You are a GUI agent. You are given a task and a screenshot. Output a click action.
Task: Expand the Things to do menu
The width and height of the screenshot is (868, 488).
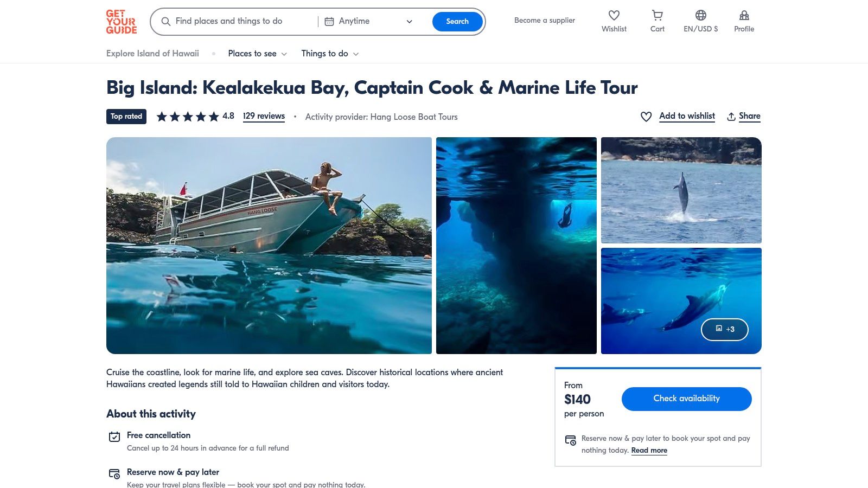330,54
